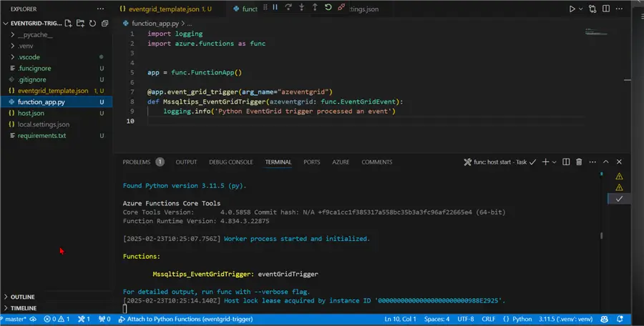The height and width of the screenshot is (326, 644).
Task: Open Copilot status icon in status bar
Action: [x=604, y=319]
